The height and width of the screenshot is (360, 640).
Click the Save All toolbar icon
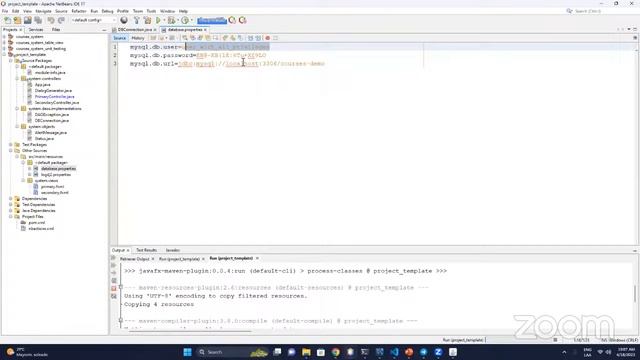pos(38,20)
